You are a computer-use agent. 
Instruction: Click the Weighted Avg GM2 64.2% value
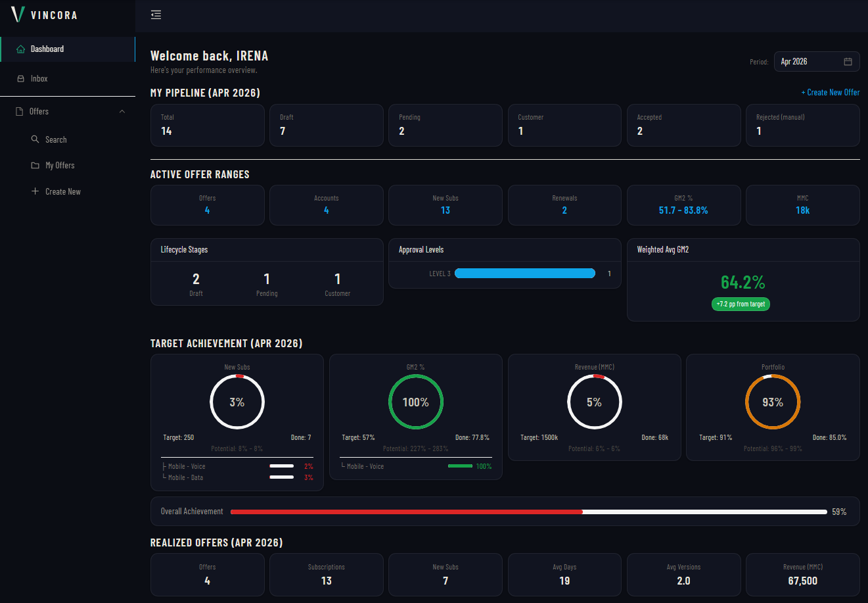point(743,282)
